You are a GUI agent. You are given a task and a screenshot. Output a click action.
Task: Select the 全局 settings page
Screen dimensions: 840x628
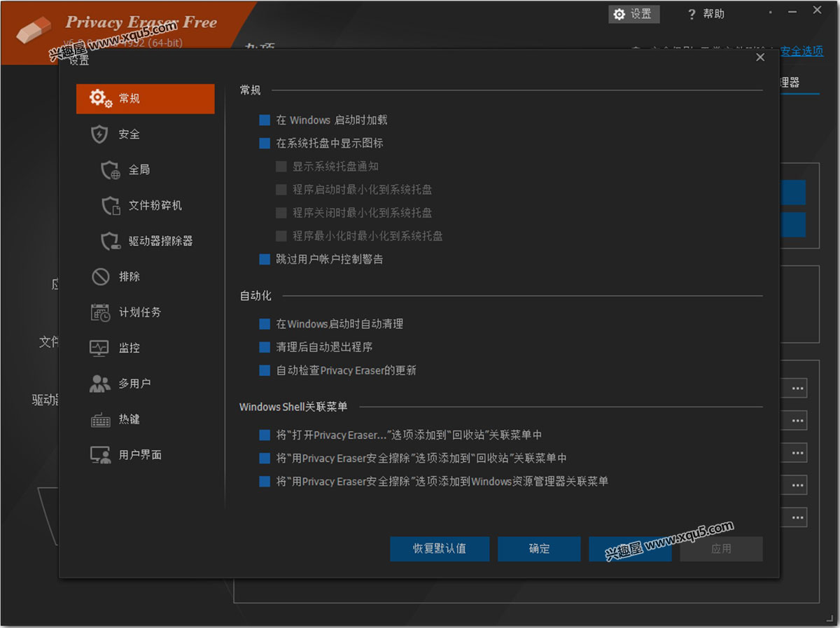click(146, 170)
